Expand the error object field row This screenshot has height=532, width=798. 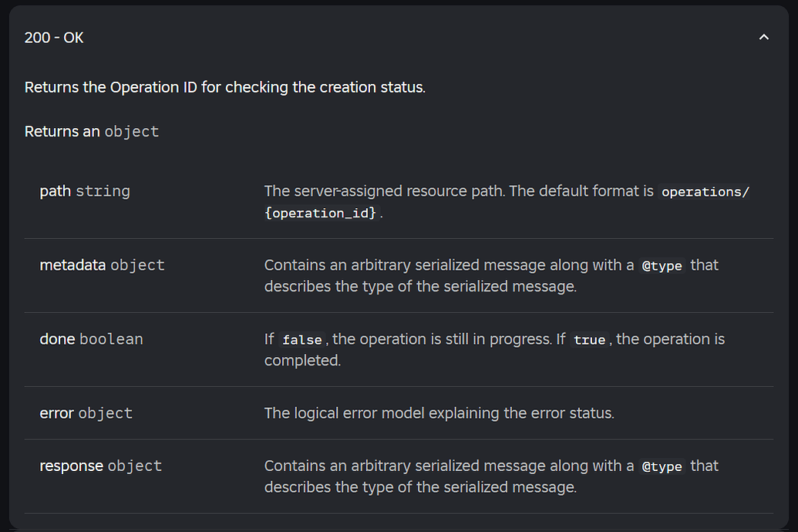tap(56, 412)
